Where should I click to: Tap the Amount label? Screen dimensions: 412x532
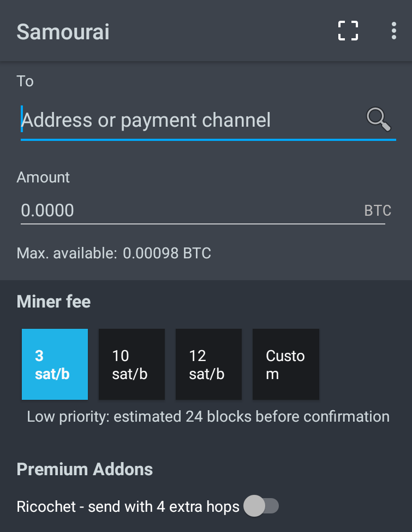tap(43, 177)
